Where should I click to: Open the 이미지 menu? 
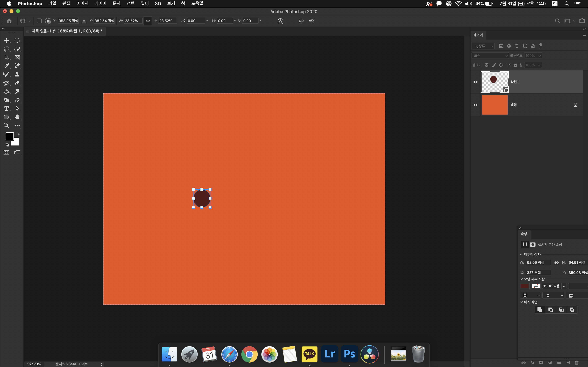pyautogui.click(x=82, y=3)
